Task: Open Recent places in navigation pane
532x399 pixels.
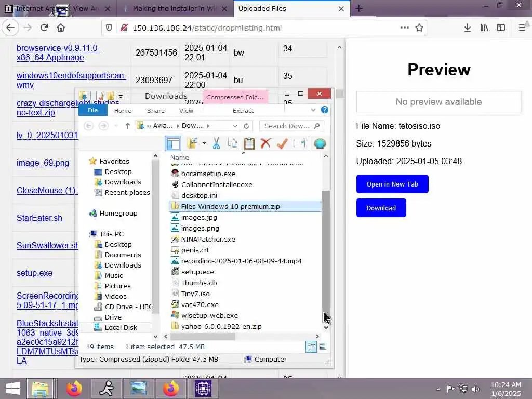Action: coord(127,193)
